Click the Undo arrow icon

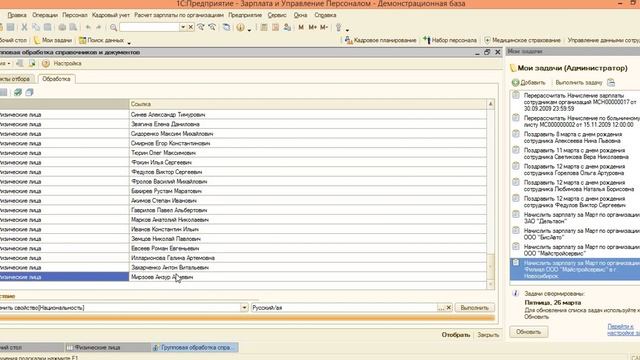(88, 27)
